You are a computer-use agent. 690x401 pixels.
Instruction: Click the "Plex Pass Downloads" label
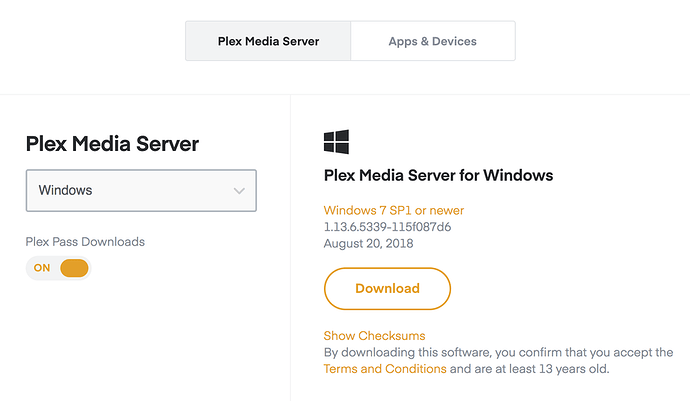(x=85, y=242)
